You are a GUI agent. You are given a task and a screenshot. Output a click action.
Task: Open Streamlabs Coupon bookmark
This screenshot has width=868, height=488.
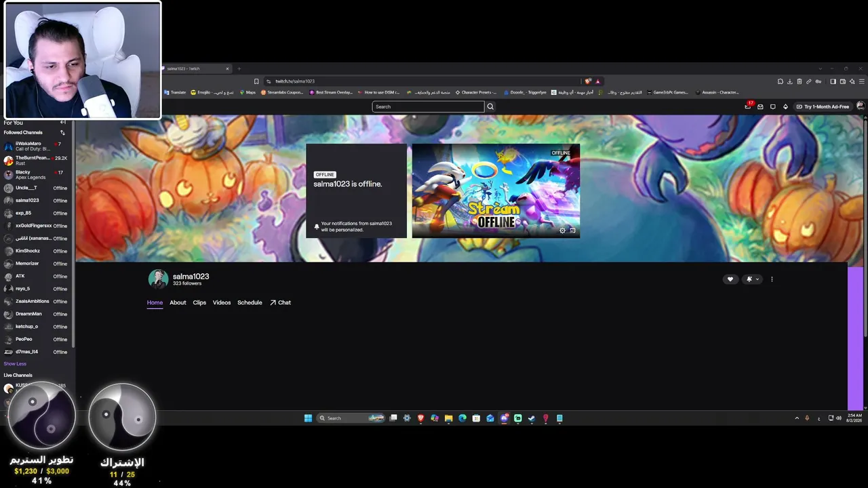pyautogui.click(x=282, y=92)
